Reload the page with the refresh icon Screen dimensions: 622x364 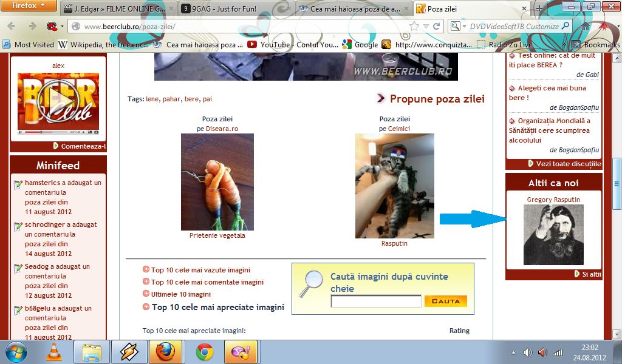(436, 27)
